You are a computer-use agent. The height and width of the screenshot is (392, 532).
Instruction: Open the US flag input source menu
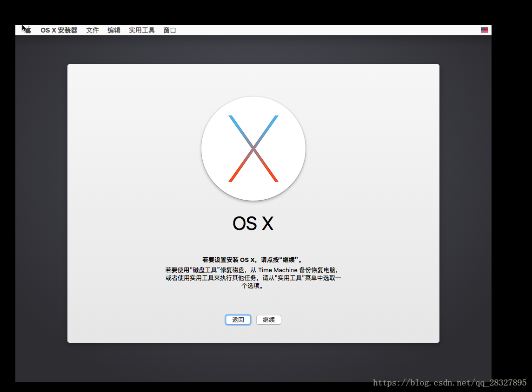coord(485,30)
